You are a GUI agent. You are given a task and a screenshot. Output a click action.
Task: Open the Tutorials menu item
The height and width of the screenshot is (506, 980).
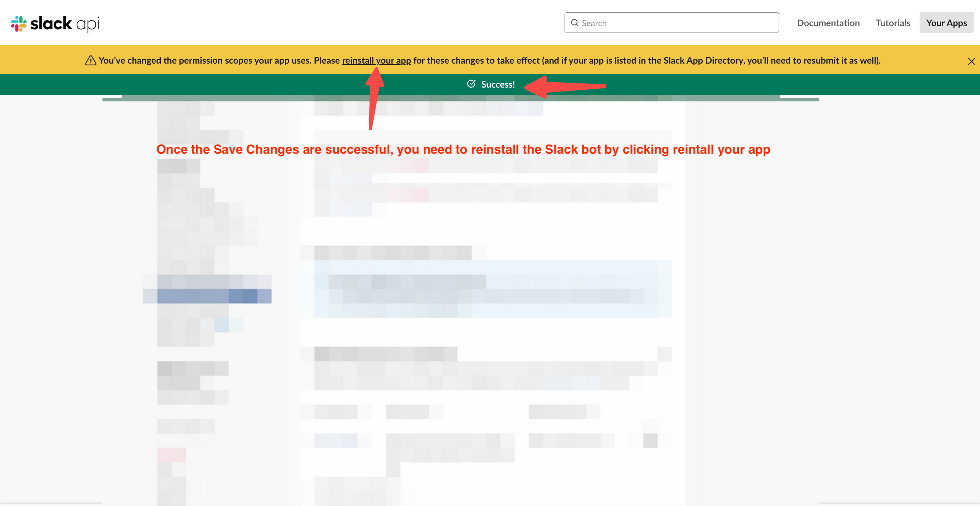[x=893, y=23]
